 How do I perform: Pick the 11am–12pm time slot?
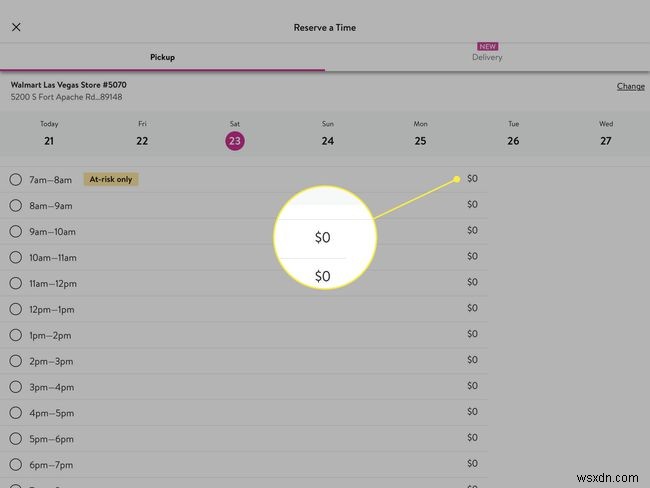pyautogui.click(x=16, y=283)
